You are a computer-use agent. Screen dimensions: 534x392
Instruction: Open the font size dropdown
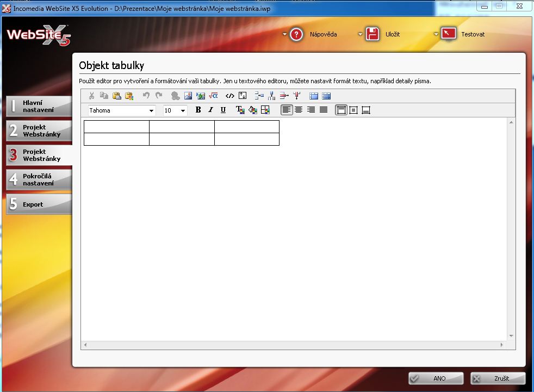183,110
